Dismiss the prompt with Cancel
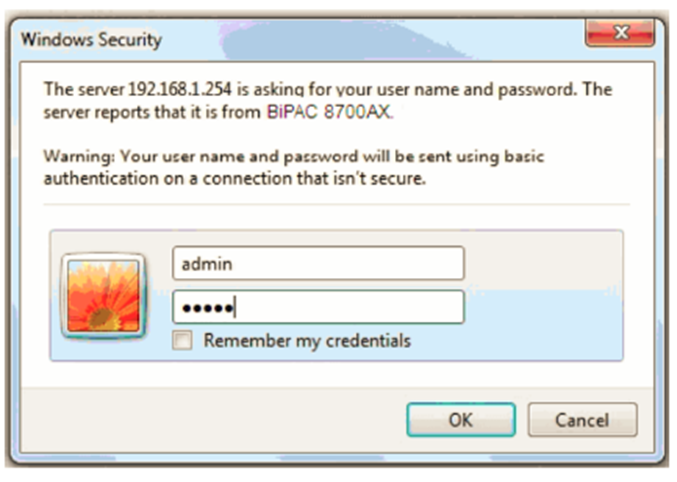This screenshot has height=482, width=677. [582, 420]
